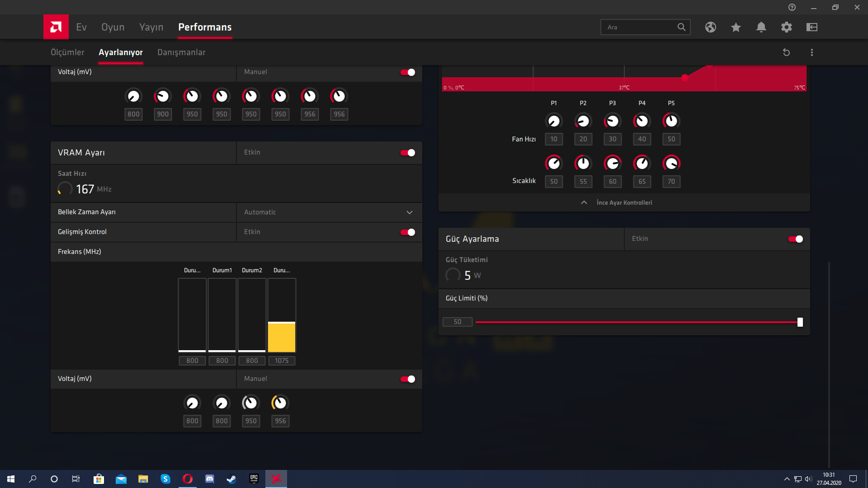This screenshot has height=488, width=868.
Task: Click the reset arrow icon
Action: point(786,52)
